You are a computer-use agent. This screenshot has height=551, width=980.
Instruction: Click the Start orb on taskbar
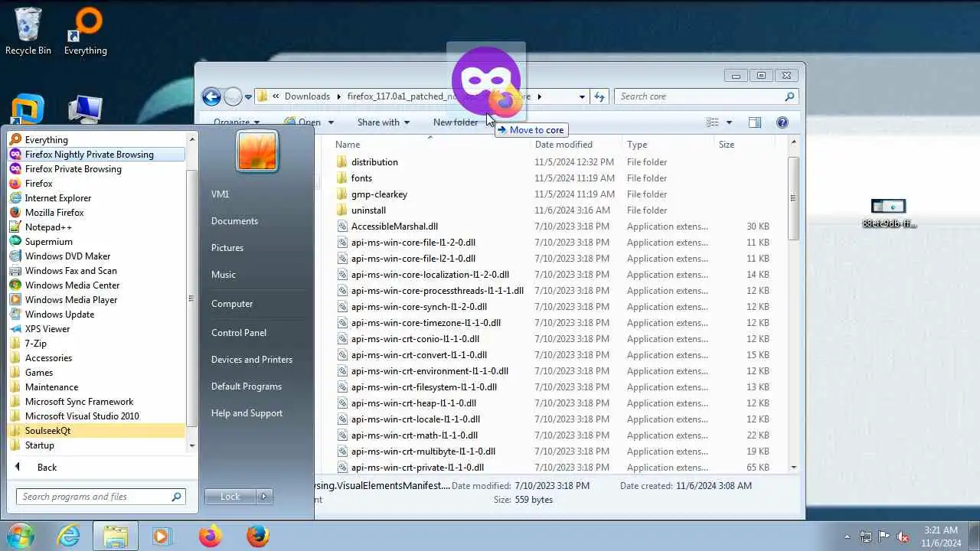pyautogui.click(x=21, y=535)
